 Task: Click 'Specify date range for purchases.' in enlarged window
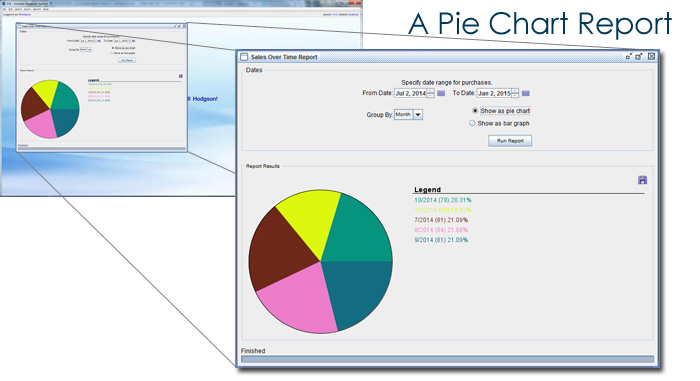coord(446,82)
